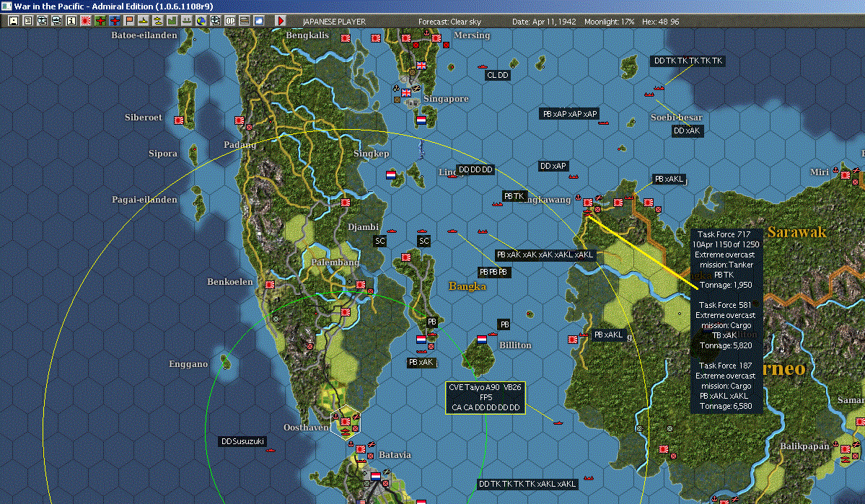
Task: Click the Japanese base icon at Padang
Action: click(239, 120)
